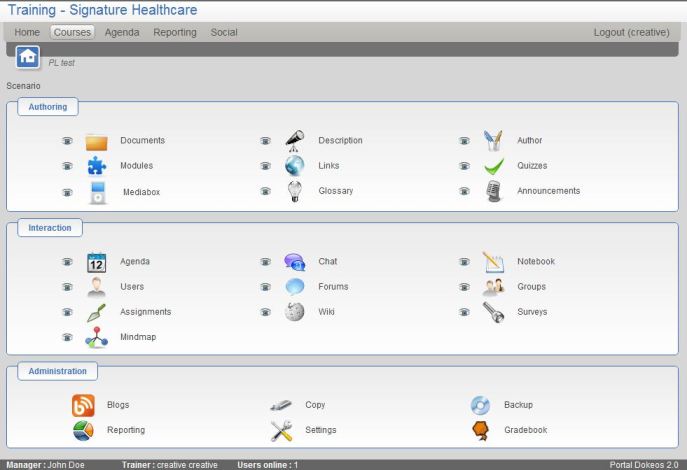Open the Modules puzzle piece icon
Screen dimensions: 687x470
click(96, 166)
